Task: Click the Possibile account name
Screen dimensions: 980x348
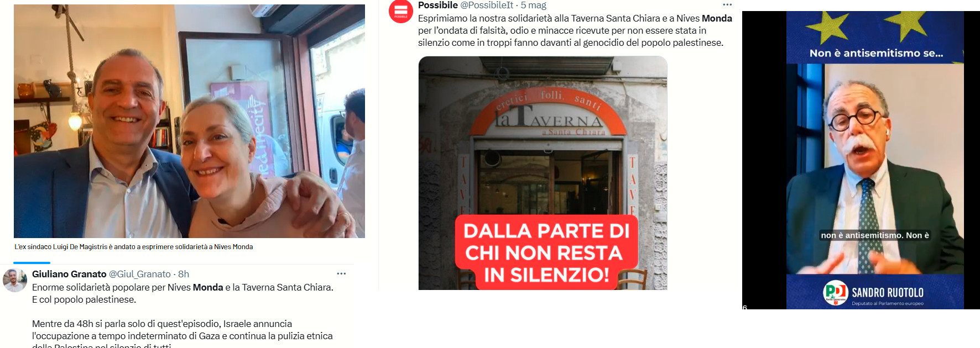Action: [438, 5]
